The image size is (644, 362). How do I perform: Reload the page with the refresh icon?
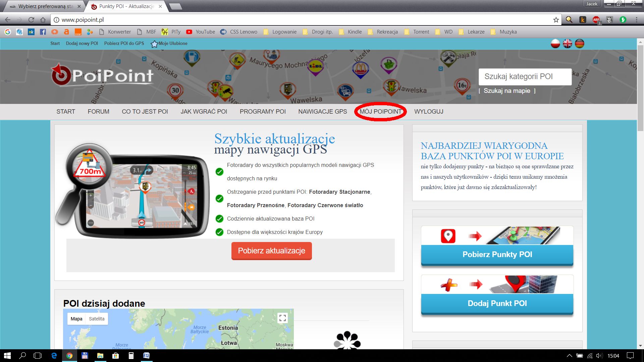[31, 20]
